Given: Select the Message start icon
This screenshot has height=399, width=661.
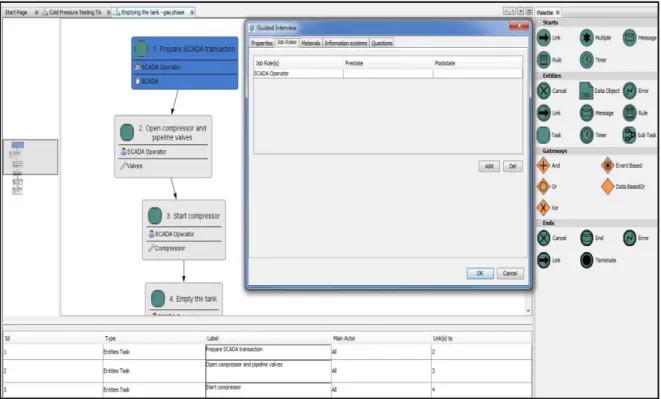Looking at the screenshot, I should point(629,38).
